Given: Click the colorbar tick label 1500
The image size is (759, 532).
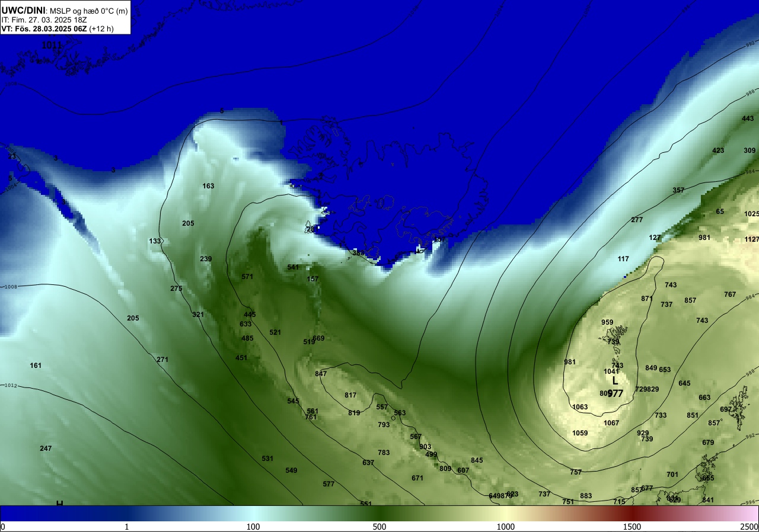Looking at the screenshot, I should point(632,527).
